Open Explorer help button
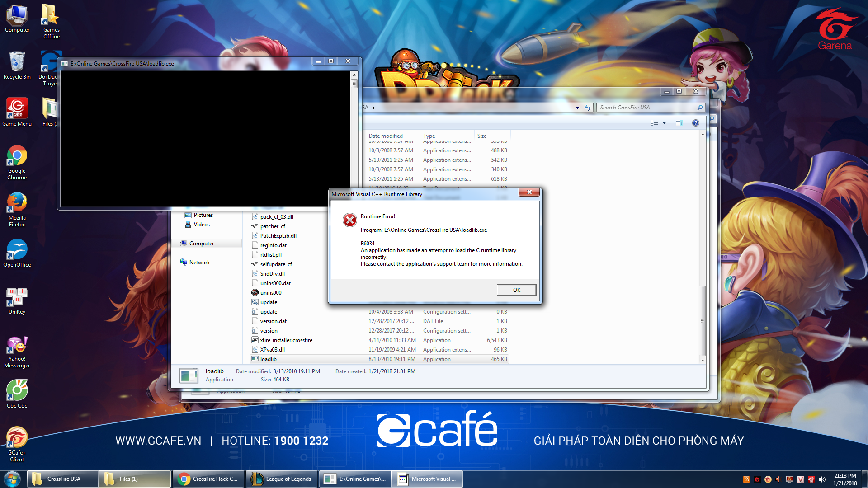 (x=696, y=123)
